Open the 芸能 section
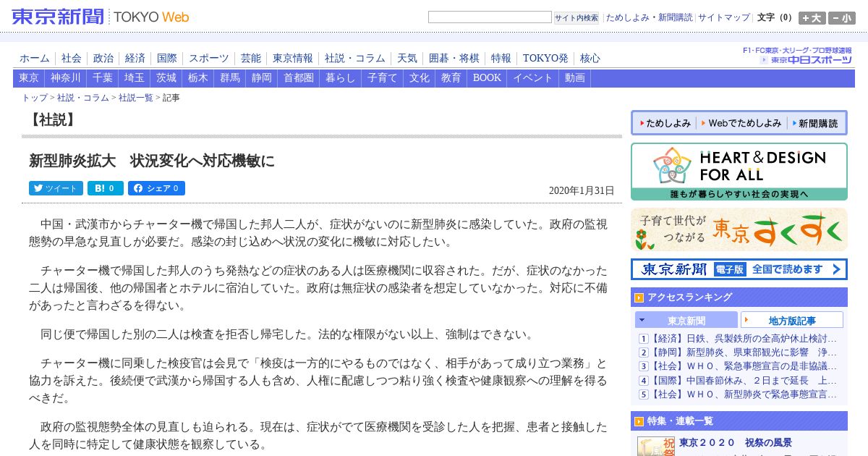This screenshot has width=868, height=456. pos(251,59)
